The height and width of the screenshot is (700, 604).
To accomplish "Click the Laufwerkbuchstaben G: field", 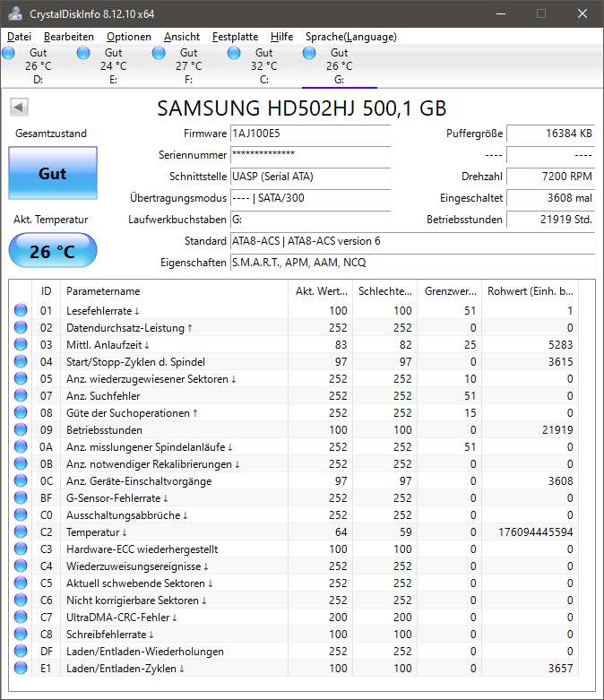I will [310, 220].
